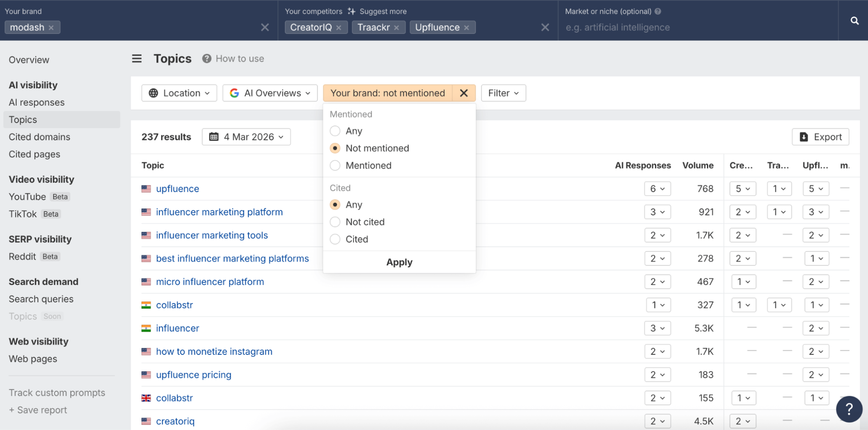Expand AI Responses for influencer marketing platform

(657, 212)
